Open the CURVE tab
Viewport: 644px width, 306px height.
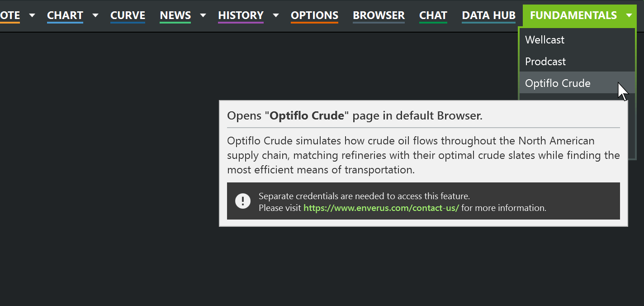coord(128,15)
